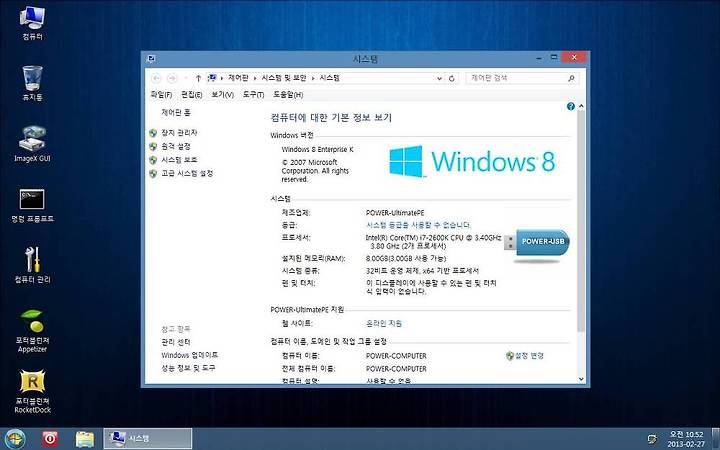This screenshot has height=450, width=720.
Task: Click the search magnifier icon
Action: tap(571, 79)
